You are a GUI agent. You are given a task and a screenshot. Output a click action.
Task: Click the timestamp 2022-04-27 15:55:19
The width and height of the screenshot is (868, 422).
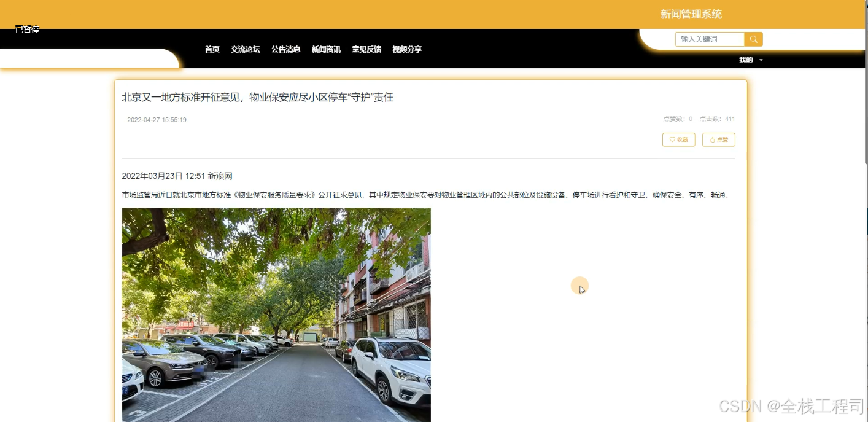tap(157, 120)
